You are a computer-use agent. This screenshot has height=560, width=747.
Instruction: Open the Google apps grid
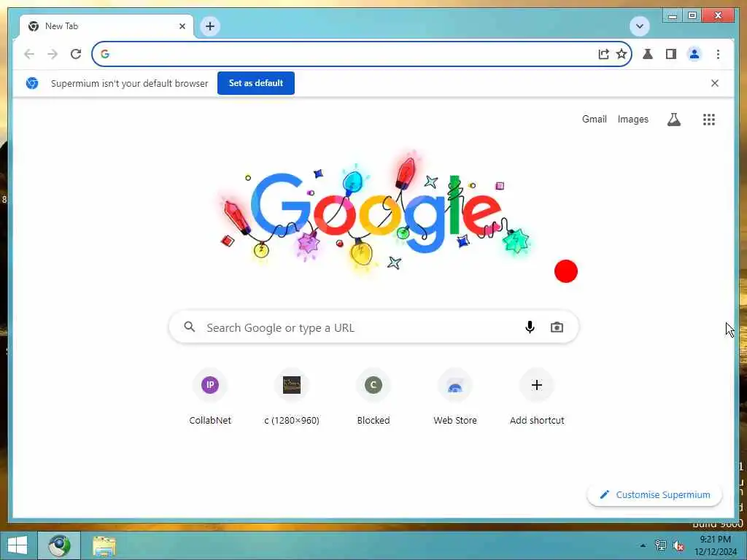(x=709, y=120)
